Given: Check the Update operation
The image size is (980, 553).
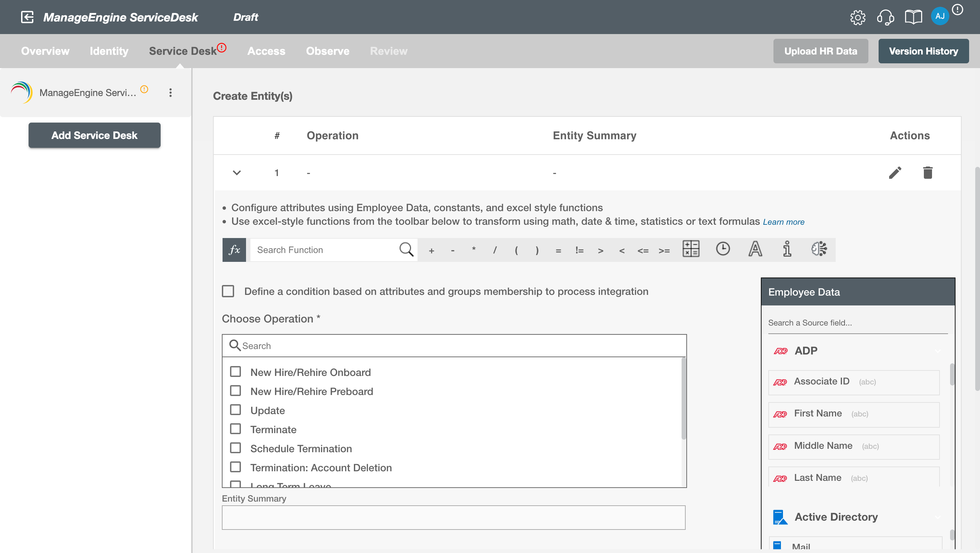Looking at the screenshot, I should click(235, 410).
